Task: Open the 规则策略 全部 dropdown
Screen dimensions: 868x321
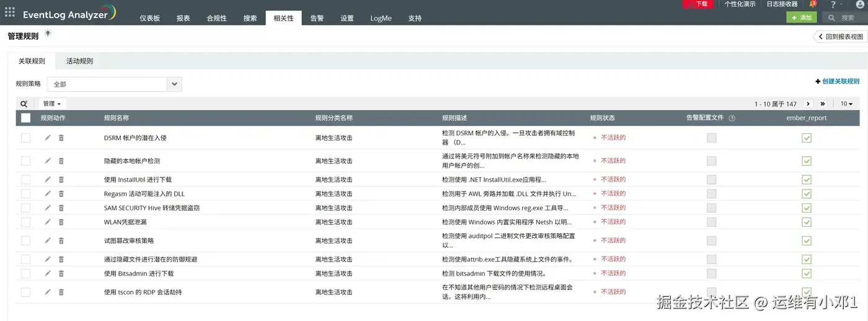Action: pyautogui.click(x=114, y=84)
